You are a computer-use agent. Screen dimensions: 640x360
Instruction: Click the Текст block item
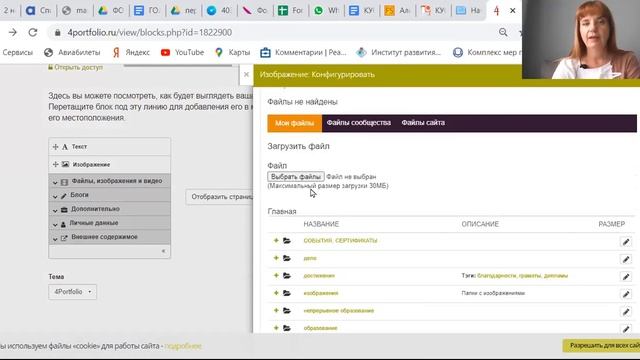[109, 147]
